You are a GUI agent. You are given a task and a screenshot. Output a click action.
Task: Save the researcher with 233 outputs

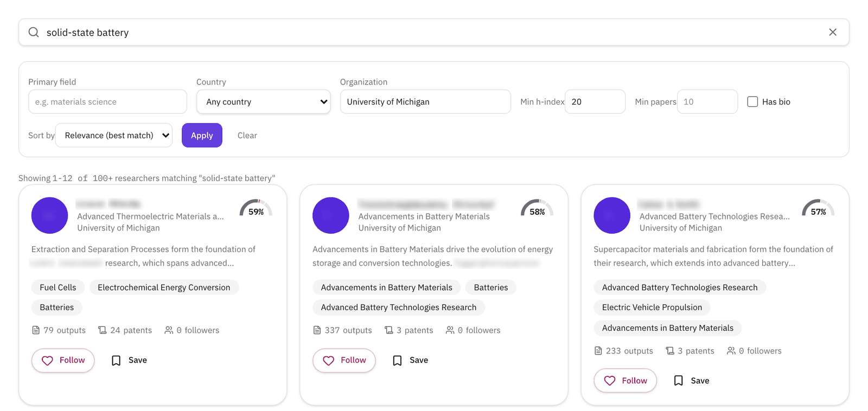coord(692,381)
